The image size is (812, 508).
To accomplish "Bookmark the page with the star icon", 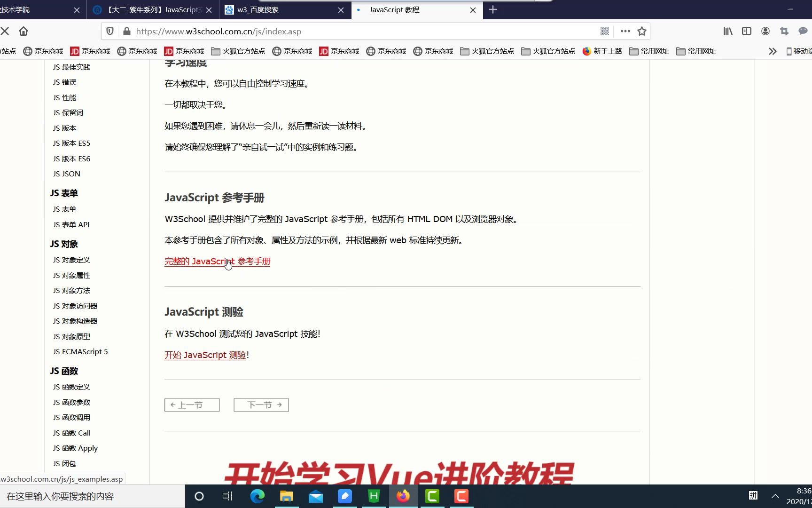I will 642,31.
